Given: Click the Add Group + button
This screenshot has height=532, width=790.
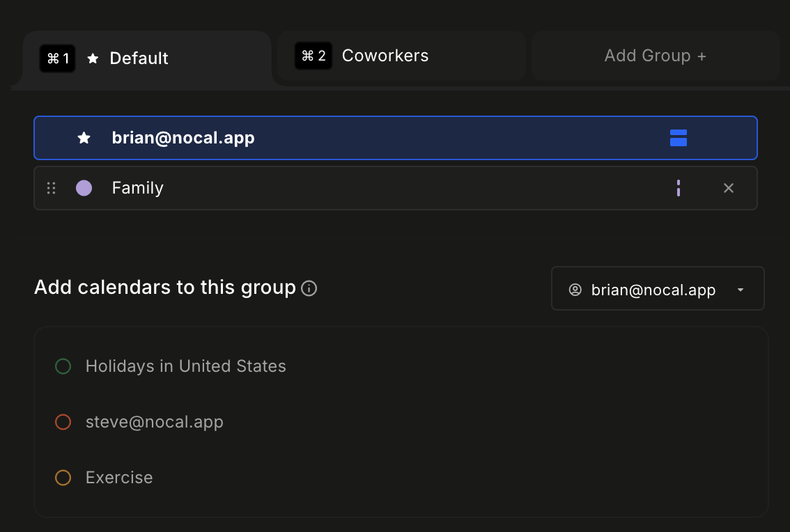Looking at the screenshot, I should click(x=655, y=55).
